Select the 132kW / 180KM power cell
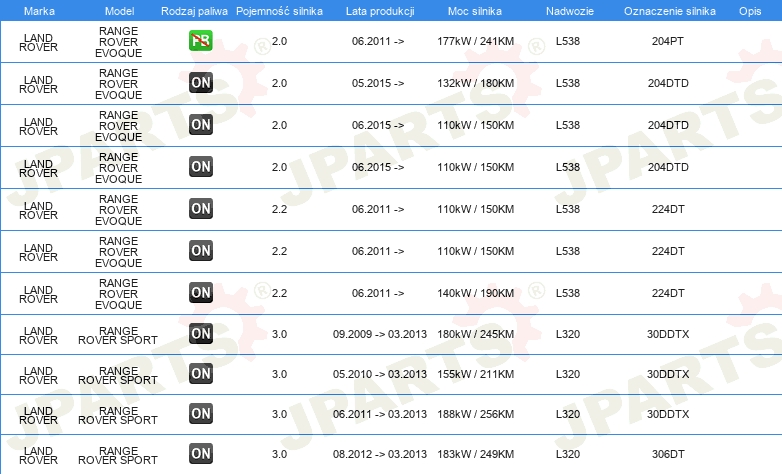This screenshot has width=782, height=474. pyautogui.click(x=476, y=83)
